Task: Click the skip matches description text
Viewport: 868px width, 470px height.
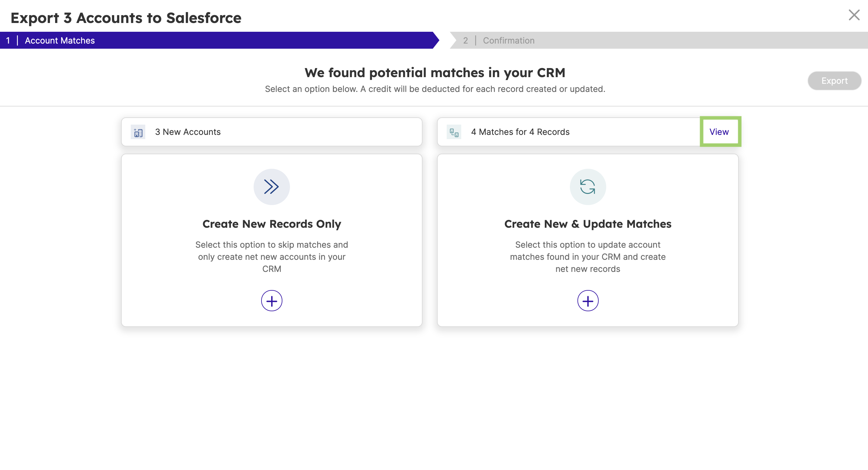Action: pyautogui.click(x=271, y=256)
